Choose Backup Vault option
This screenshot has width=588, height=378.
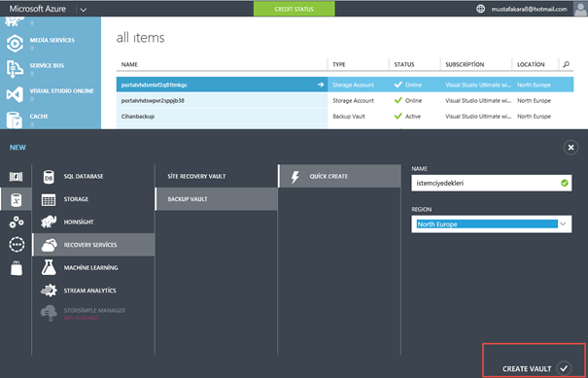coord(217,199)
